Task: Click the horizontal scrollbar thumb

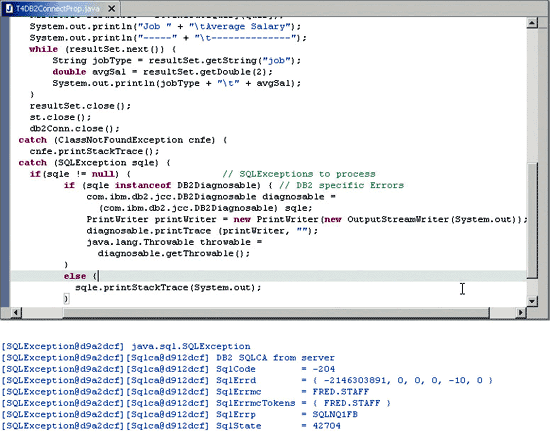Action: click(x=276, y=312)
